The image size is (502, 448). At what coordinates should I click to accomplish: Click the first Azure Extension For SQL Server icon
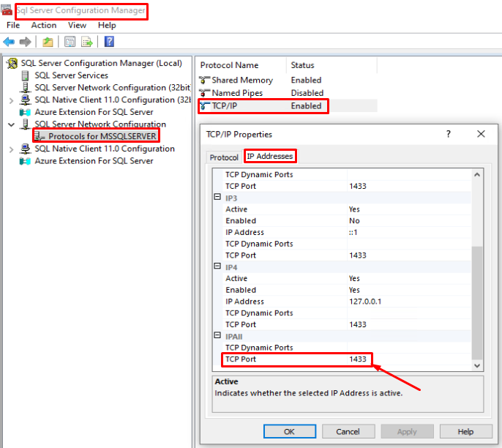click(x=25, y=112)
